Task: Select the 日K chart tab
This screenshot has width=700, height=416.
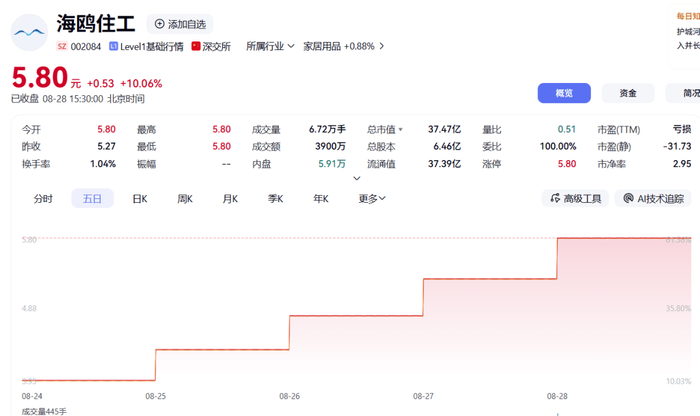Action: (140, 199)
